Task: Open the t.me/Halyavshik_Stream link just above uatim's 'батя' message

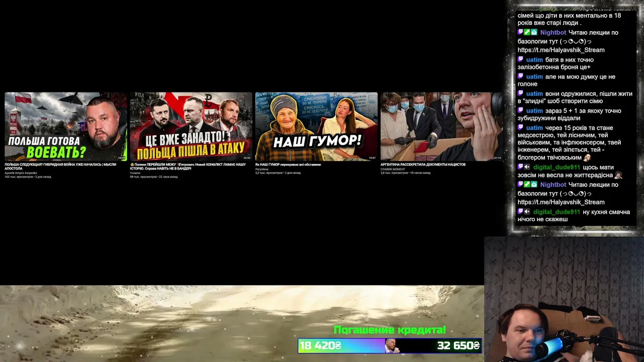Action: (561, 50)
